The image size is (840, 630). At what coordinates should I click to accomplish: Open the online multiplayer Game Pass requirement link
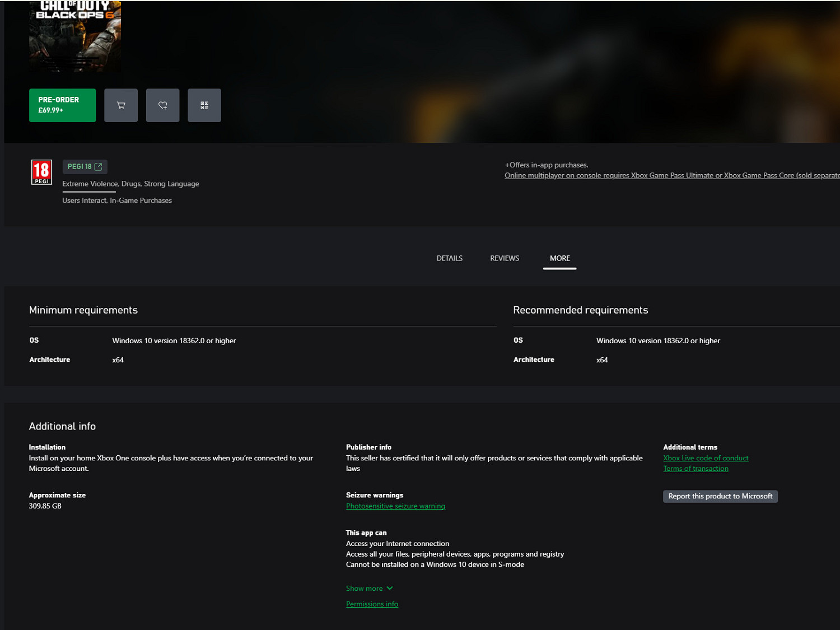point(671,176)
